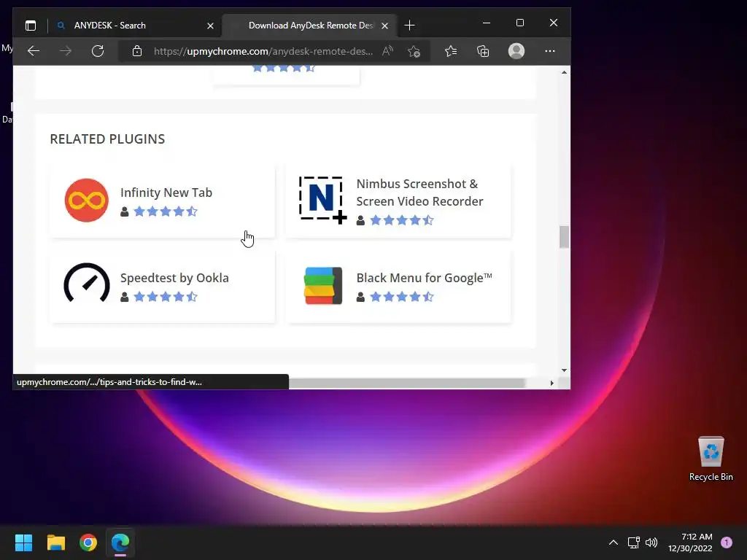The height and width of the screenshot is (560, 747).
Task: Refresh the current page
Action: click(98, 51)
